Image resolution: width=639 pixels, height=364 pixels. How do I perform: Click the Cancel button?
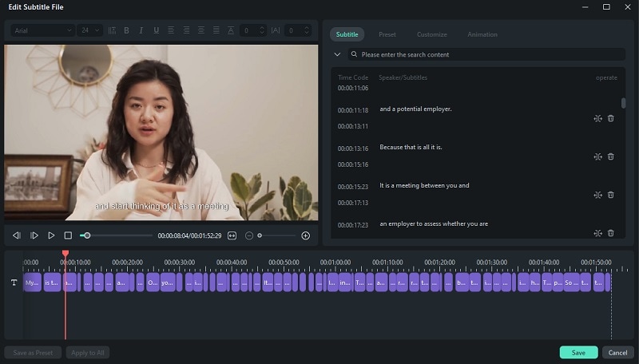click(617, 353)
